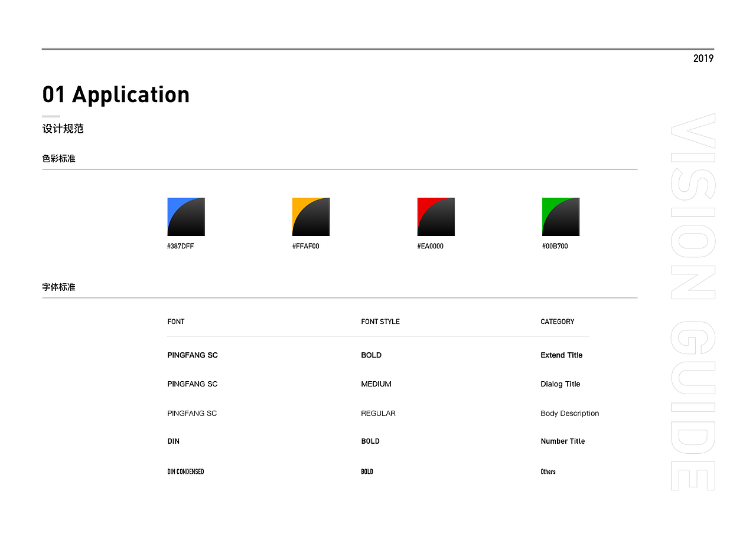Click the #EA0000 hex code label
This screenshot has height=537, width=756.
click(x=430, y=246)
